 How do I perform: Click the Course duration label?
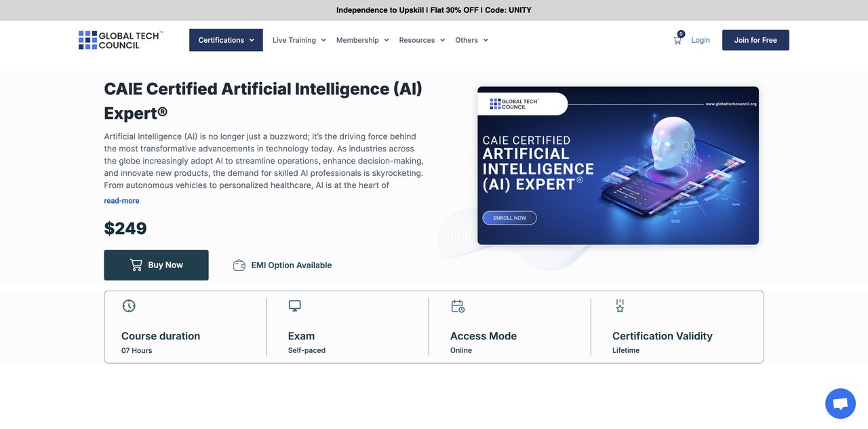click(x=161, y=336)
